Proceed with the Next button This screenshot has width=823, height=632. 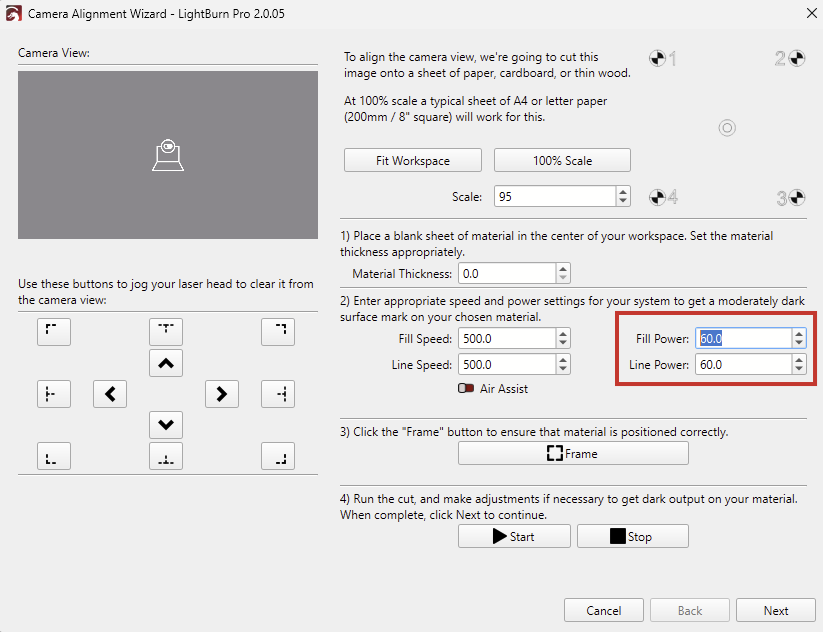[x=775, y=610]
